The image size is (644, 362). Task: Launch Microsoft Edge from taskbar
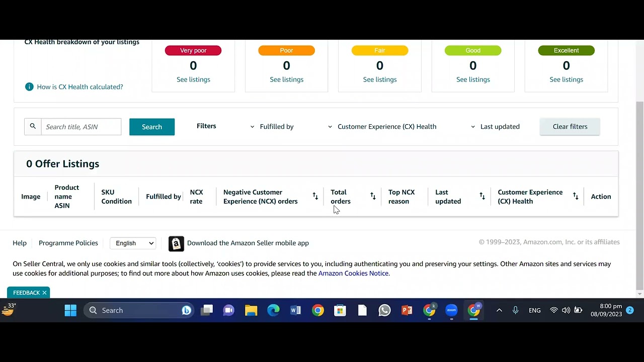click(x=273, y=310)
